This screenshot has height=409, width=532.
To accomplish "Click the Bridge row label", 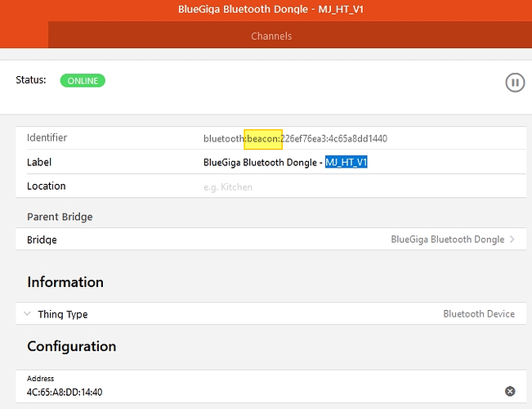I will tap(42, 240).
